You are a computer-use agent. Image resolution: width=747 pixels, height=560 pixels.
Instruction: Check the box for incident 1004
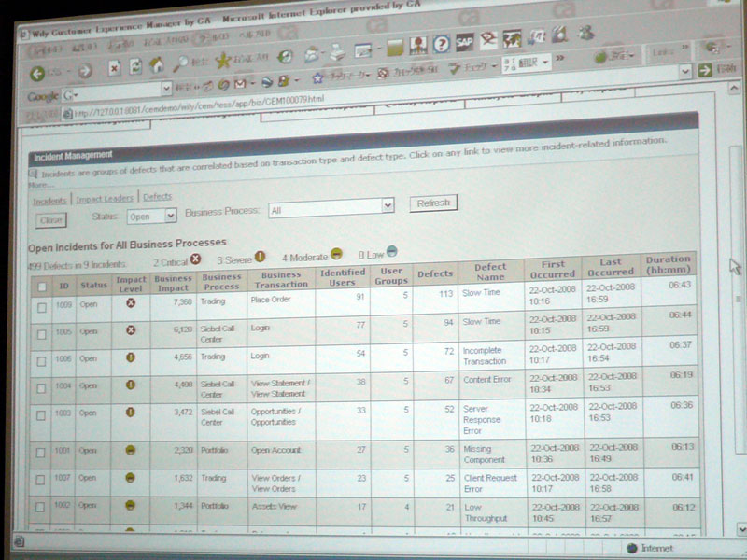tap(41, 388)
